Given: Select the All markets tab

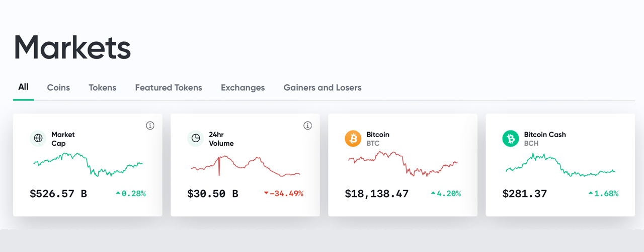Looking at the screenshot, I should [23, 87].
